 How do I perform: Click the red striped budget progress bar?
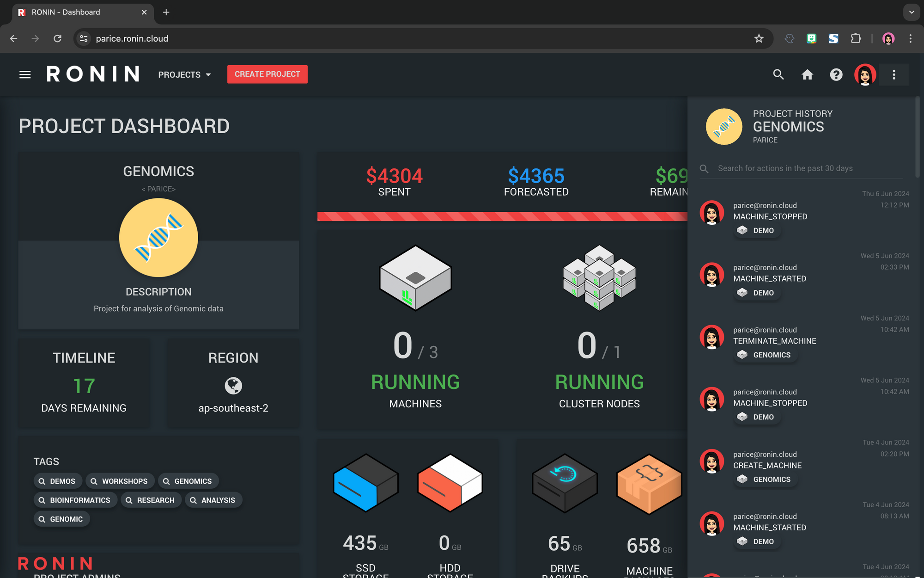tap(502, 216)
